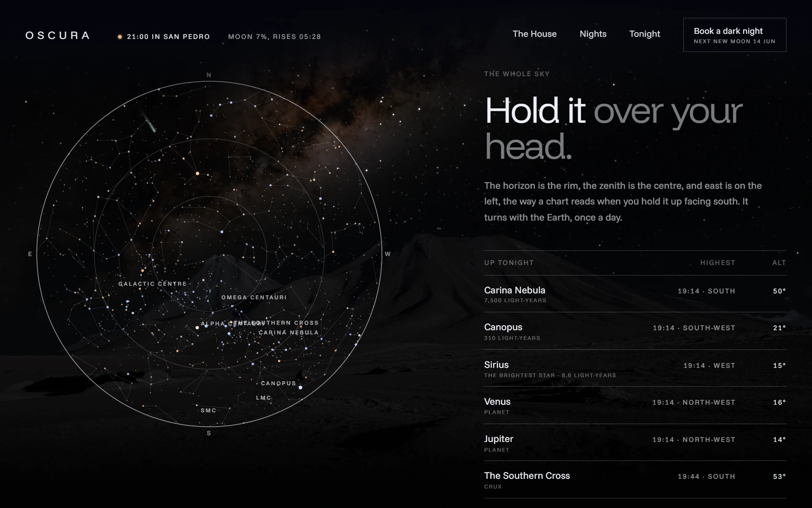
Task: Click the Omega Centauri chart label
Action: pos(254,297)
